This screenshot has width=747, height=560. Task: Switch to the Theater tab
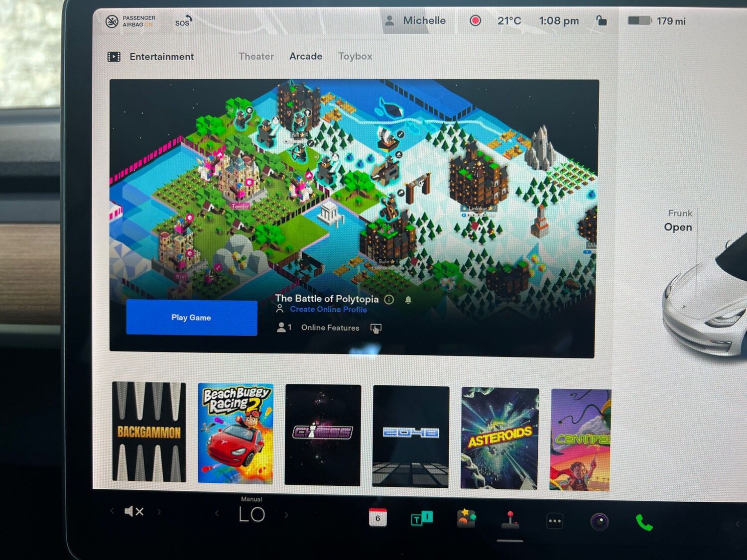(x=256, y=56)
